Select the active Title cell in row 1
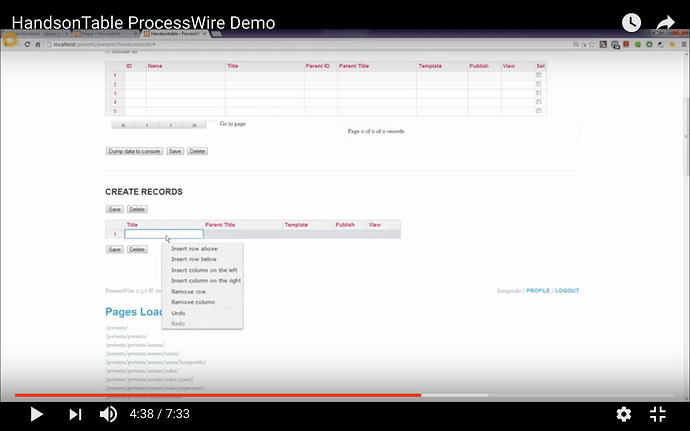This screenshot has height=431, width=690. pyautogui.click(x=164, y=234)
